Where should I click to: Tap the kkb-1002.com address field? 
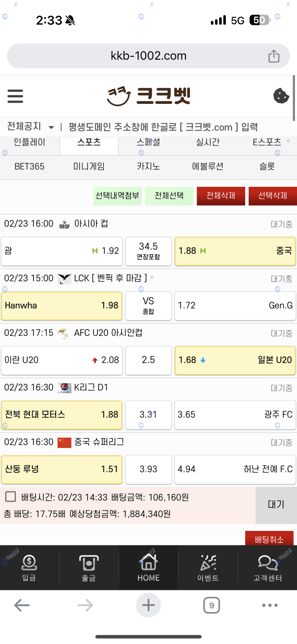(x=148, y=56)
